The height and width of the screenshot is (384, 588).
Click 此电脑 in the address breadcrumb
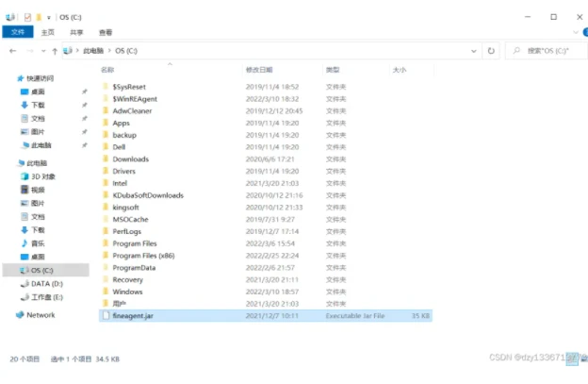(93, 50)
